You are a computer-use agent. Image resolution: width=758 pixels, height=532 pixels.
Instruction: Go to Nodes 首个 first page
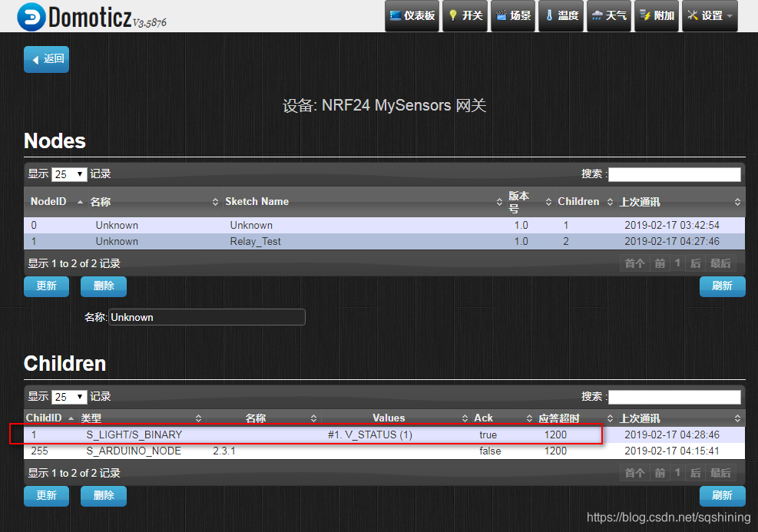point(634,263)
